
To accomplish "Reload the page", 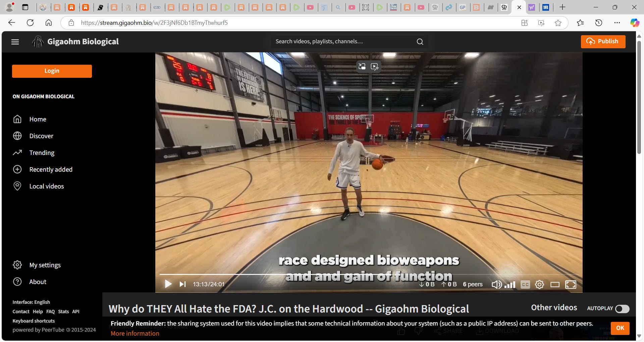I will click(30, 23).
